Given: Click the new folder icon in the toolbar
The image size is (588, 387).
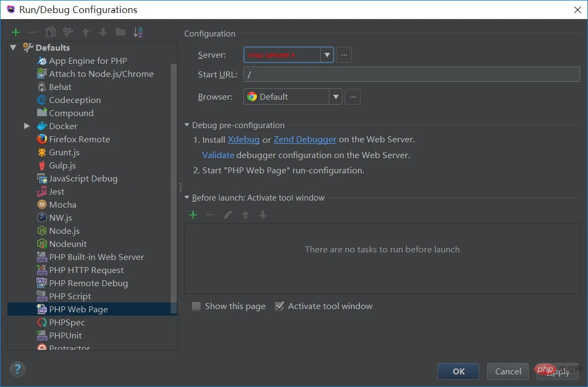Looking at the screenshot, I should pyautogui.click(x=120, y=32).
